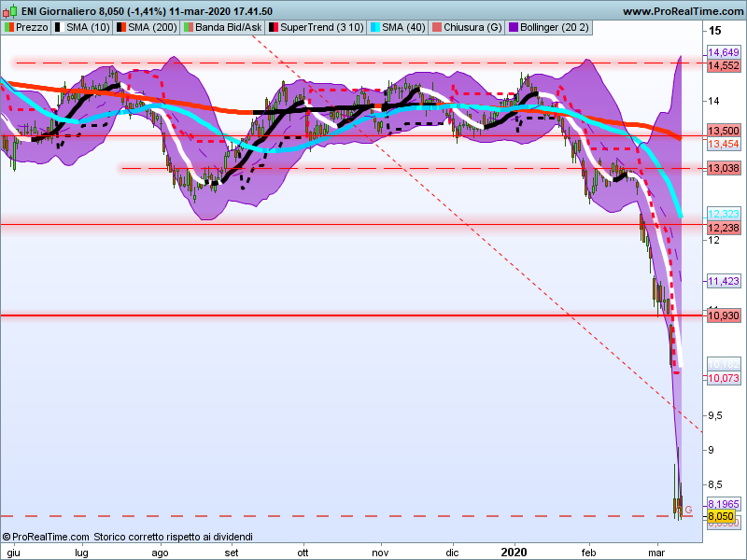Click the 13,454 SMA 200 price label
This screenshot has width=747, height=560.
click(x=724, y=144)
